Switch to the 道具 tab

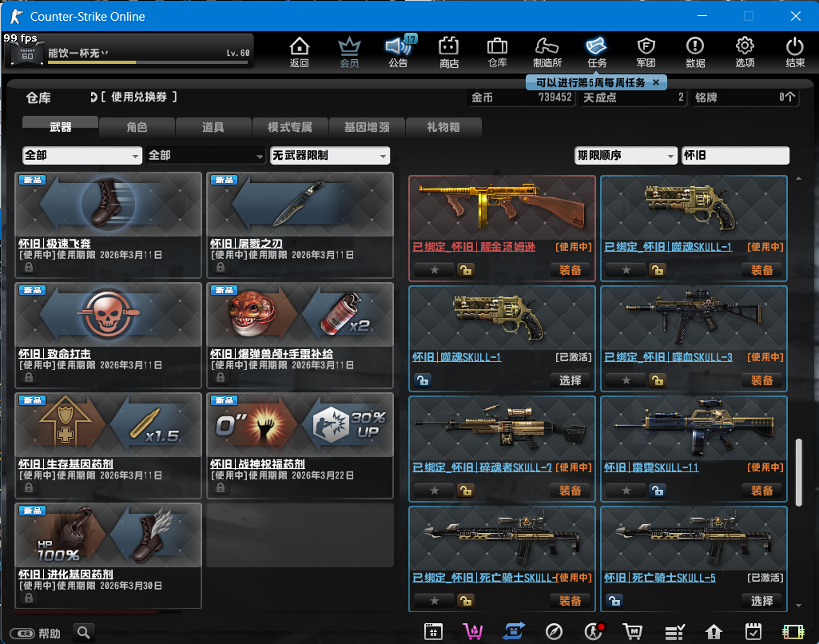pyautogui.click(x=213, y=126)
